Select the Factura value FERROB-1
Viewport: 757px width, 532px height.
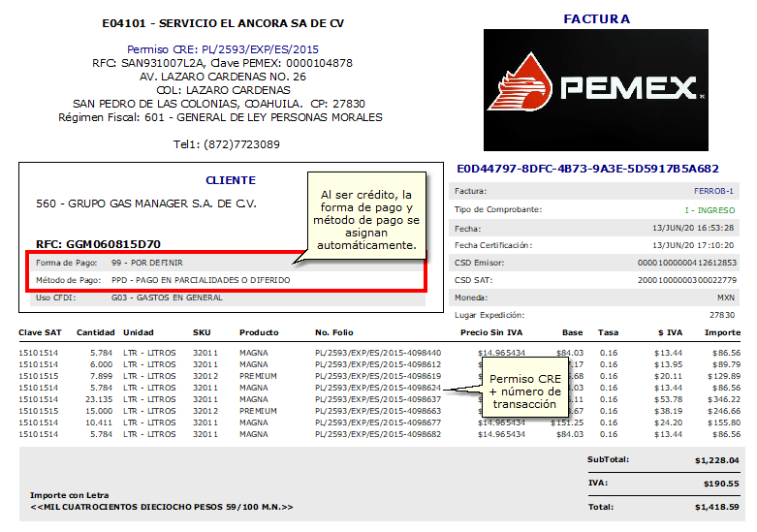714,191
